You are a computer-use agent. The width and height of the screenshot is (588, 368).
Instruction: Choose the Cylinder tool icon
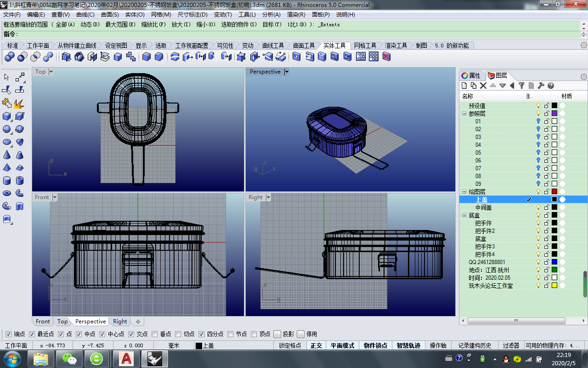click(7, 180)
